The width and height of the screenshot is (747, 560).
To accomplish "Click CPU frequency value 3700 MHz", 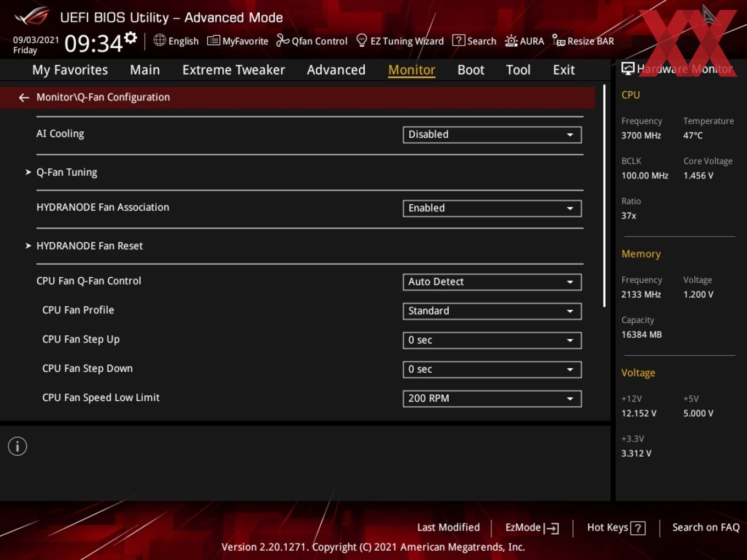I will [x=641, y=136].
